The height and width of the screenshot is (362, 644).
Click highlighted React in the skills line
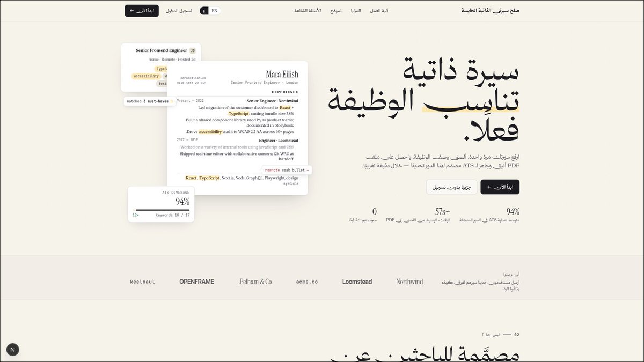(x=191, y=178)
